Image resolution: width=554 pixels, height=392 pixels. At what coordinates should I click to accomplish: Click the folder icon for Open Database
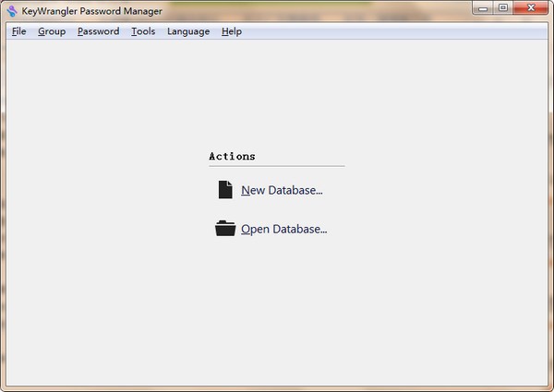click(x=225, y=229)
